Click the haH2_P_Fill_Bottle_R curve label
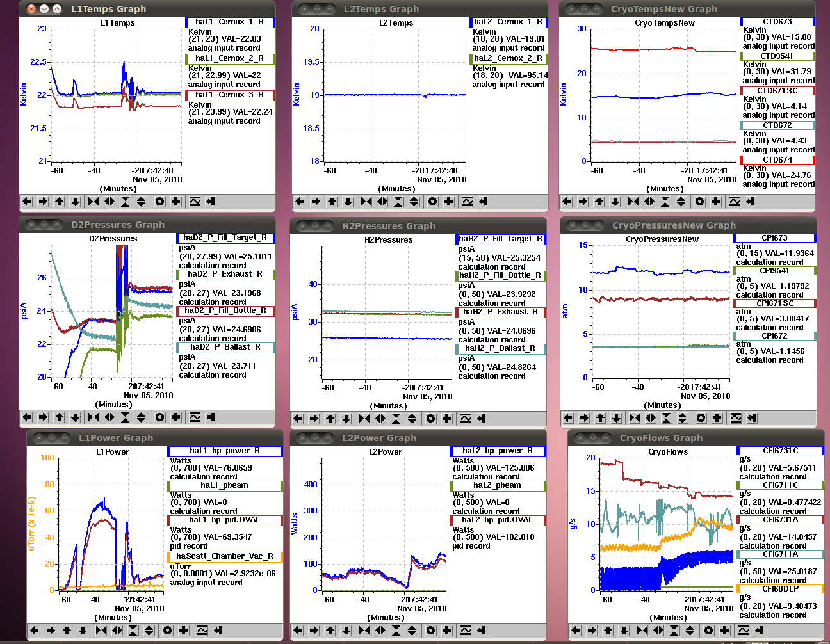Screen dimensions: 830x644 click(500, 275)
